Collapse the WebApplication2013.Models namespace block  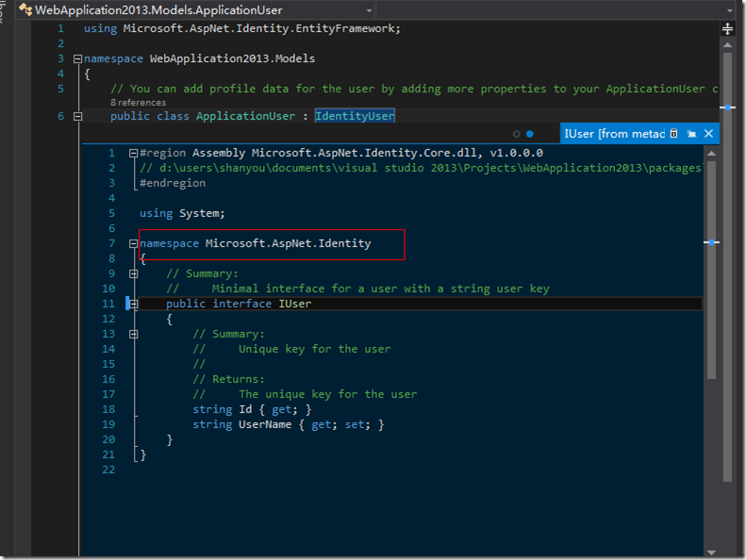pyautogui.click(x=77, y=58)
